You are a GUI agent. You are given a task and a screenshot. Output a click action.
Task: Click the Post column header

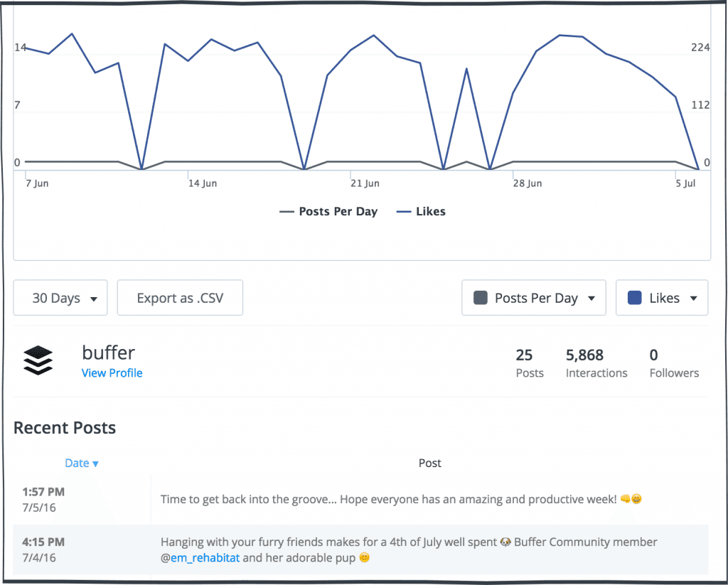(x=429, y=463)
